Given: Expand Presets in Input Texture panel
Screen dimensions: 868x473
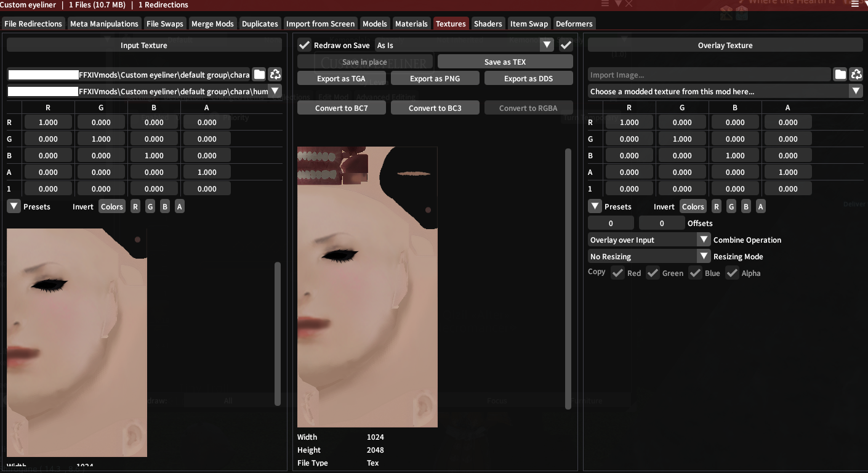Looking at the screenshot, I should (x=14, y=206).
